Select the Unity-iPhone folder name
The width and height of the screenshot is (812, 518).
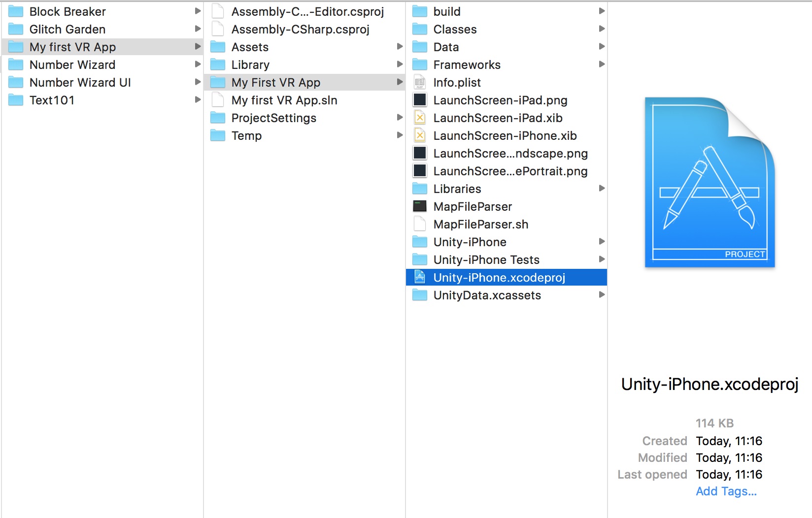click(x=470, y=242)
